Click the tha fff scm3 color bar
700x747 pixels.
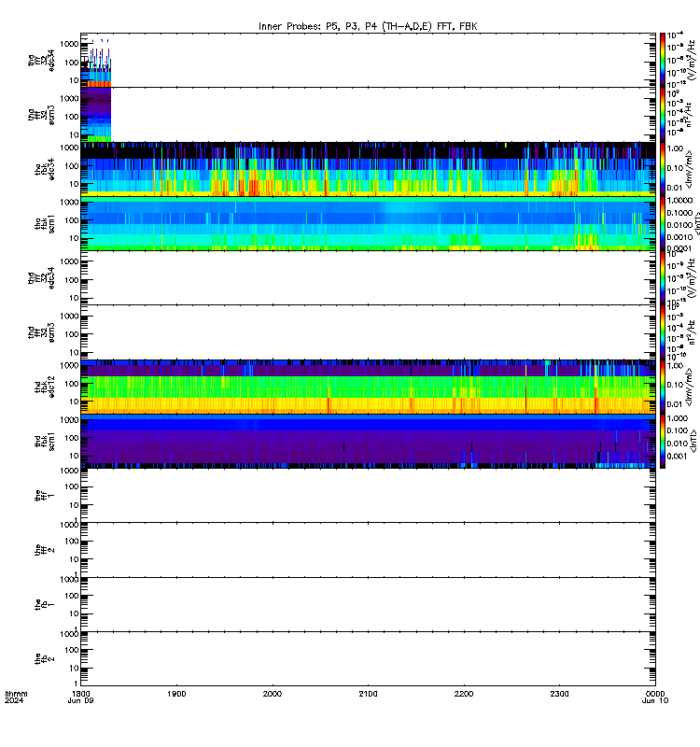[x=662, y=114]
